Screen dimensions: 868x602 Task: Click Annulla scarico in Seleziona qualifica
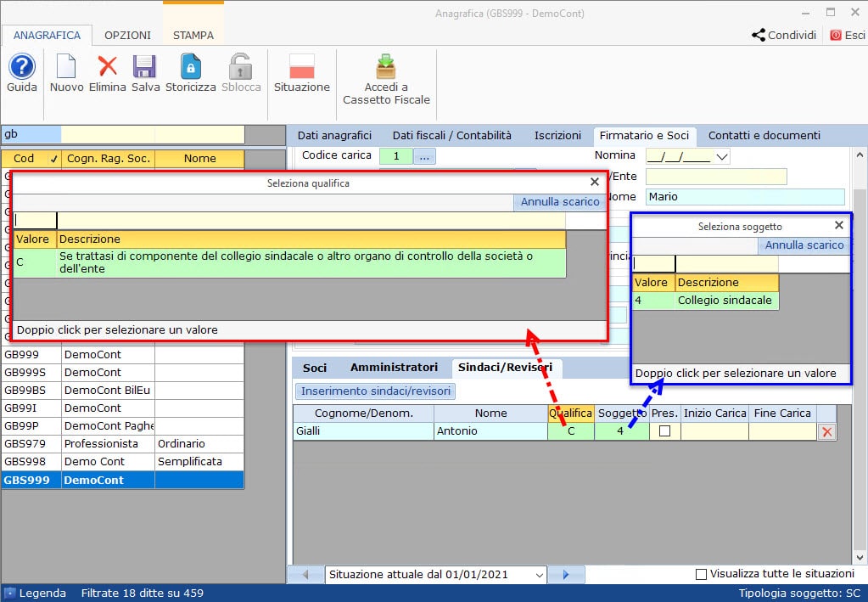pyautogui.click(x=560, y=202)
